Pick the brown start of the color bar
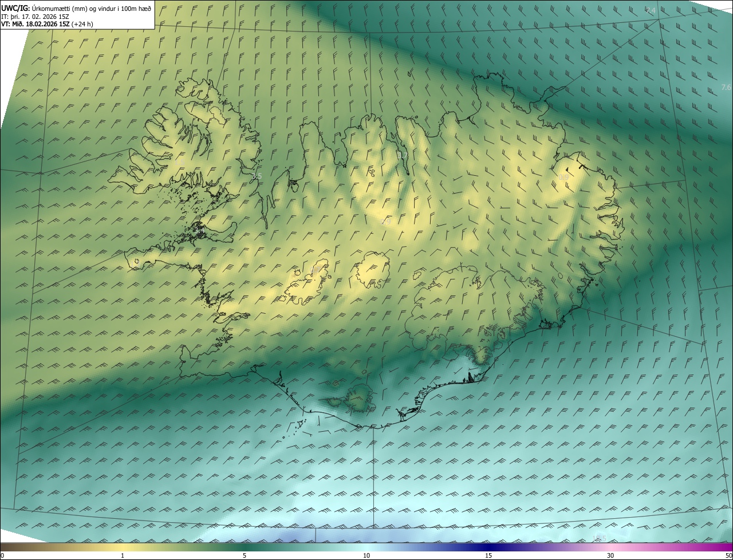Image resolution: width=733 pixels, height=560 pixels. click(11, 547)
